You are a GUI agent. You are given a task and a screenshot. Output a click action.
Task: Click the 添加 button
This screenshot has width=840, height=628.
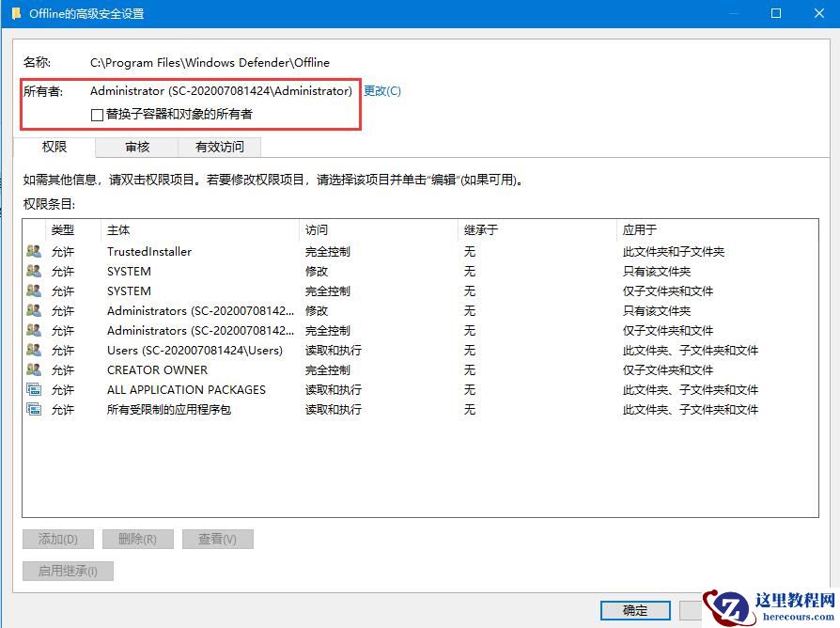[57, 539]
